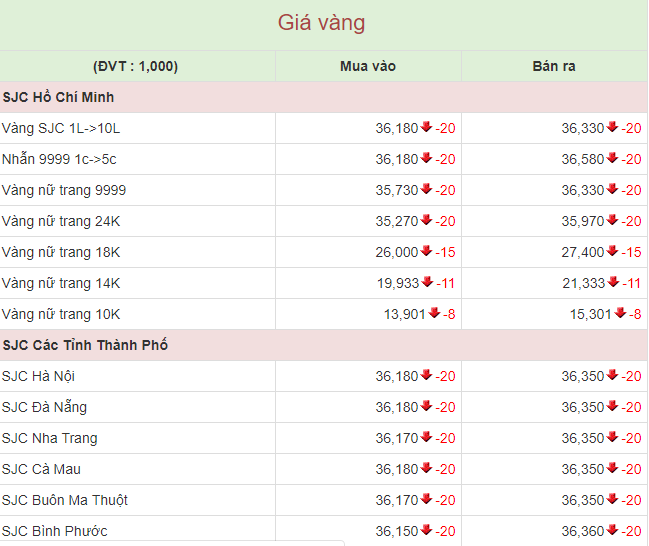Click the SJC Các Tỉnh Thành Phố section header
Screen dimensions: 649x546
pos(323,345)
